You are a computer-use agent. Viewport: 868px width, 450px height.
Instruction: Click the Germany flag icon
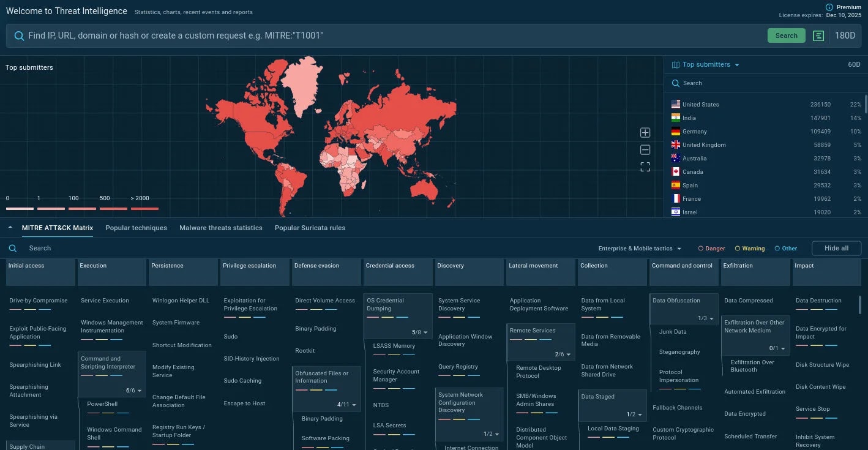click(676, 132)
